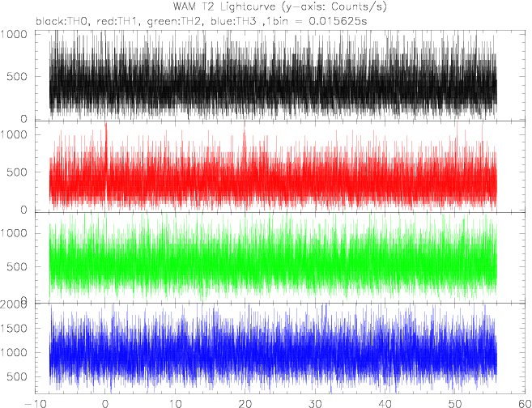Click the 2000 tick label of blue TH3 panel
Viewport: 532px width, 408px height.
14,304
